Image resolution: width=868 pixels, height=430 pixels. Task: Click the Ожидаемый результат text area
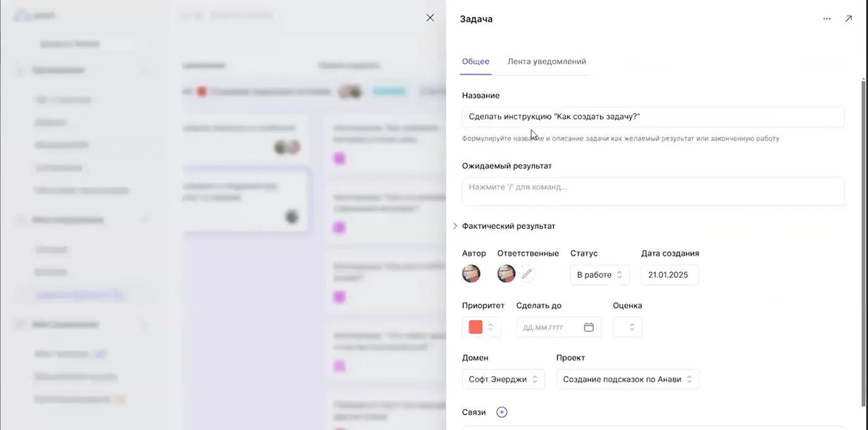pos(653,191)
